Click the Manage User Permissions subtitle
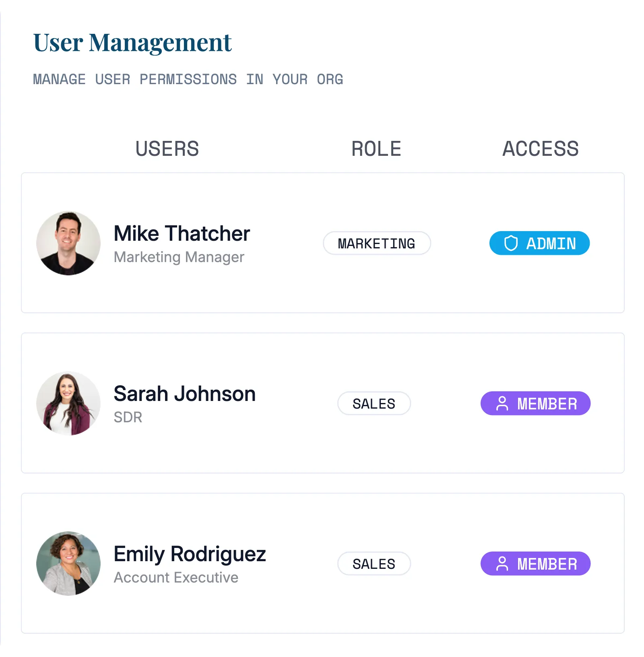 point(188,79)
